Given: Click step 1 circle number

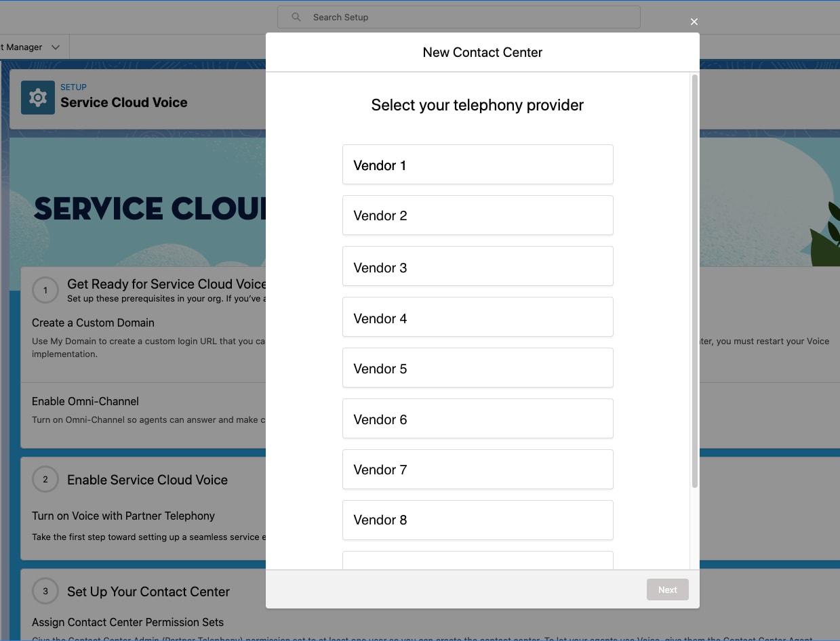Looking at the screenshot, I should click(x=45, y=291).
